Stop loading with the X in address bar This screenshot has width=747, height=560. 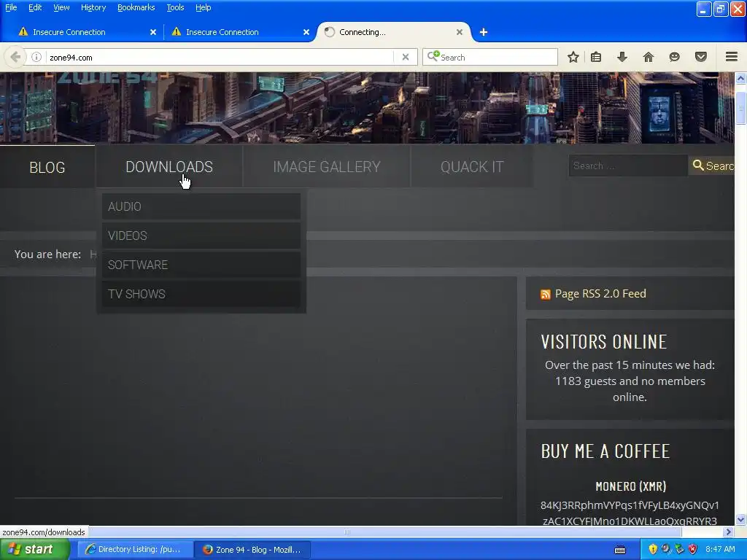(406, 57)
